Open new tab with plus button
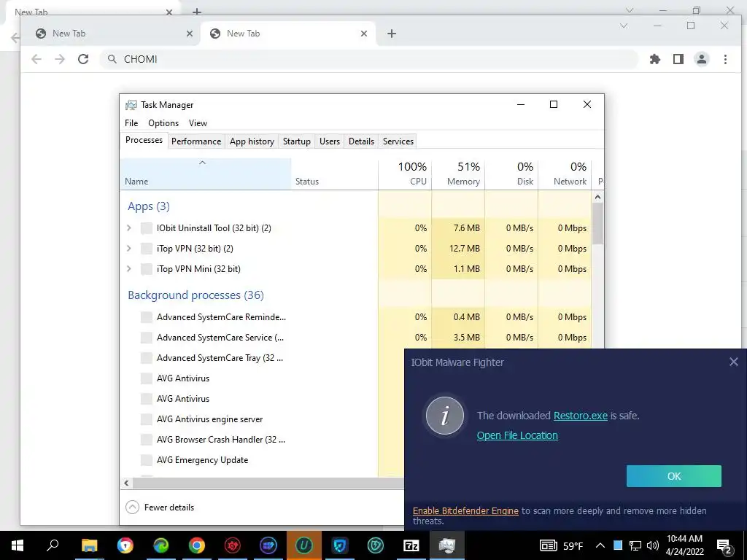 (x=392, y=34)
